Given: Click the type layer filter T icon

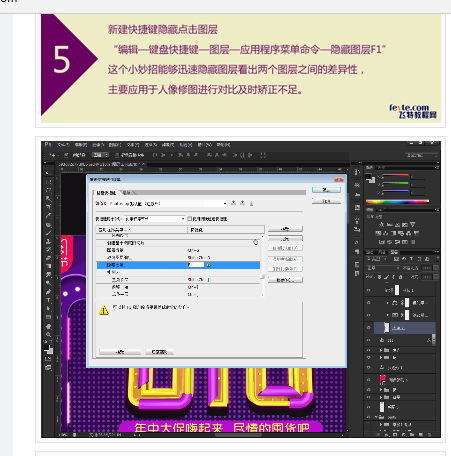Looking at the screenshot, I should [412, 259].
